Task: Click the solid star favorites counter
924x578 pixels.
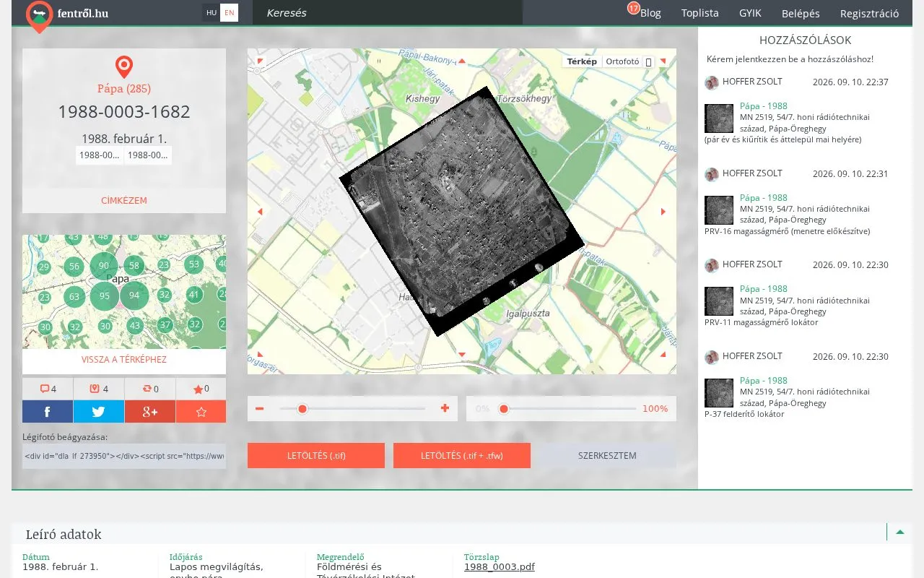Action: coord(201,389)
